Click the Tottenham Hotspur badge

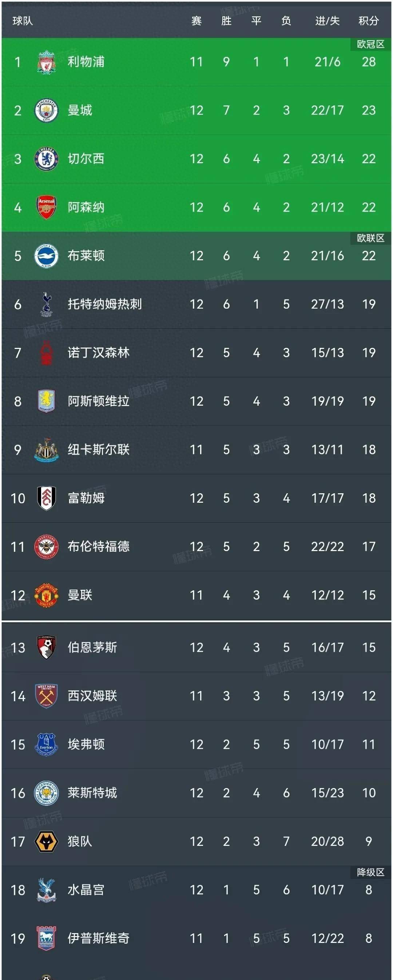pos(46,304)
